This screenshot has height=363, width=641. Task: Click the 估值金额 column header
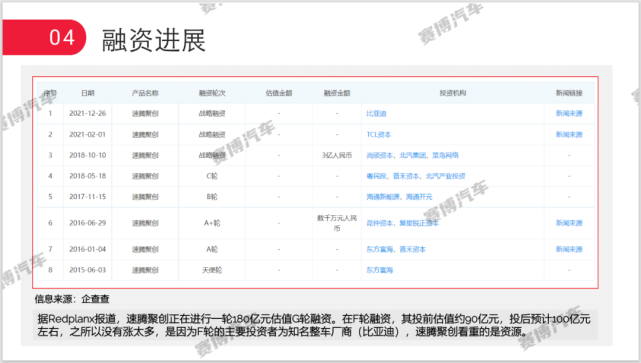[x=279, y=93]
